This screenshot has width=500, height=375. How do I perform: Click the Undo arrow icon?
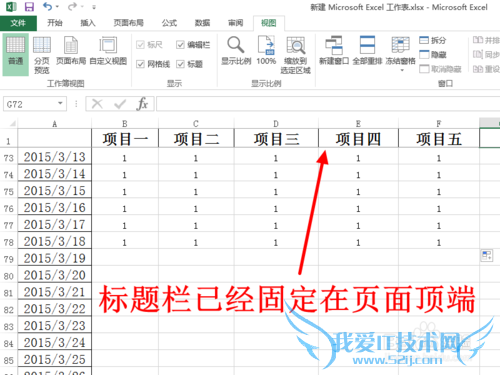[x=47, y=6]
